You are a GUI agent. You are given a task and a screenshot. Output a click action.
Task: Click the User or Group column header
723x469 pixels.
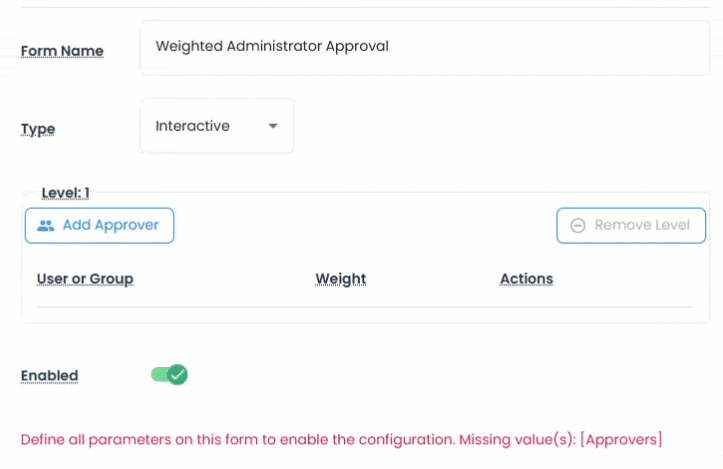pyautogui.click(x=85, y=279)
